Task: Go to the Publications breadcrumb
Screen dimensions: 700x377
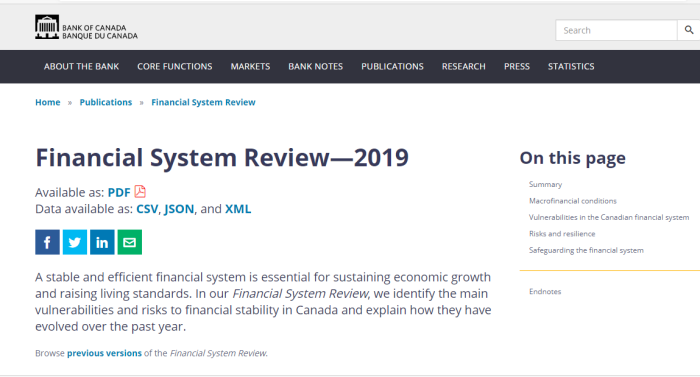Action: 106,102
